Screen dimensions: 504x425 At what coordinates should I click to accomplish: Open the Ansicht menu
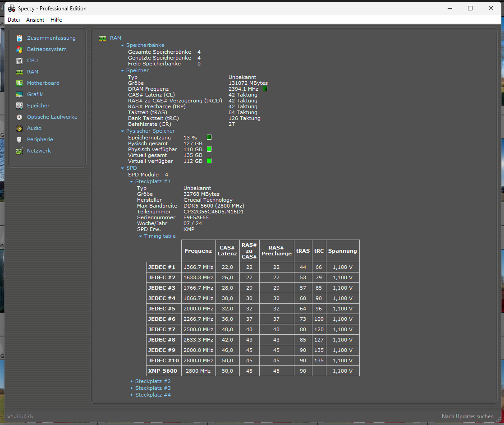click(x=35, y=20)
